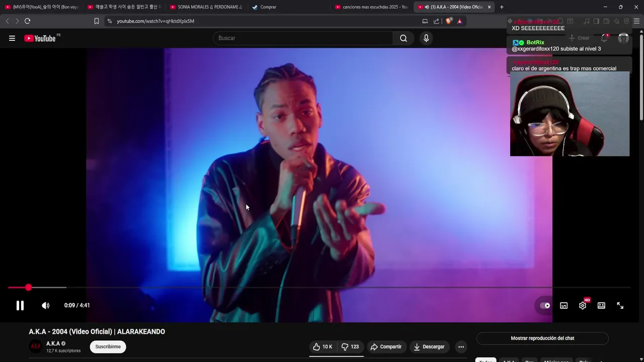The width and height of the screenshot is (644, 362).
Task: Click the streamer webcam overlay
Action: click(x=570, y=114)
